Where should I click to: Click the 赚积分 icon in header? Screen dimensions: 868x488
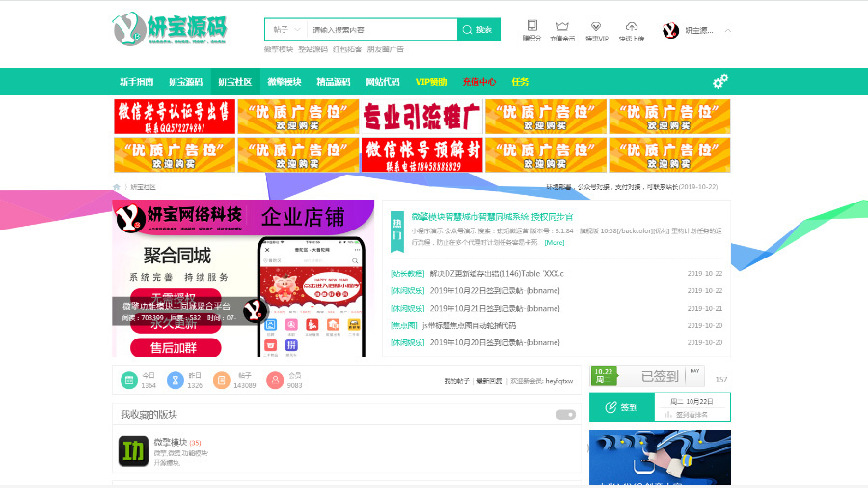pos(532,26)
